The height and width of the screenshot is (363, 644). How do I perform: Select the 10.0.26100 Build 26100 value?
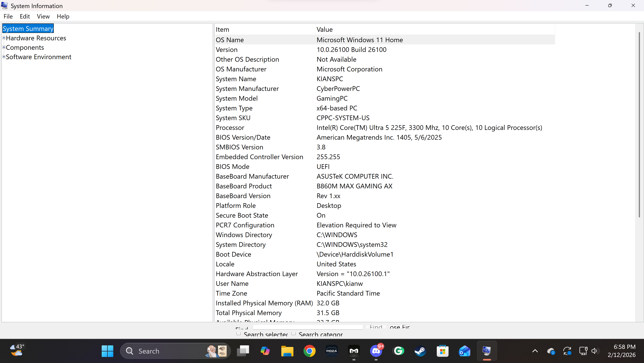(352, 50)
